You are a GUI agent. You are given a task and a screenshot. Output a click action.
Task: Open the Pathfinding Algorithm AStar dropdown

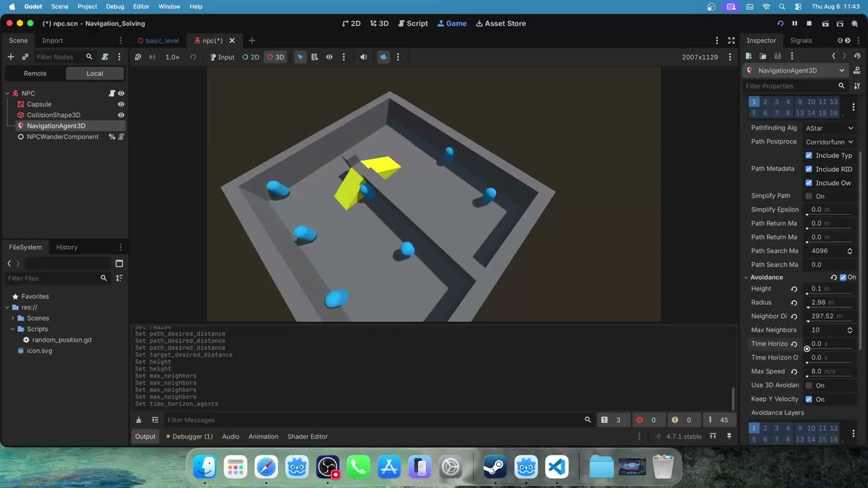pos(829,128)
